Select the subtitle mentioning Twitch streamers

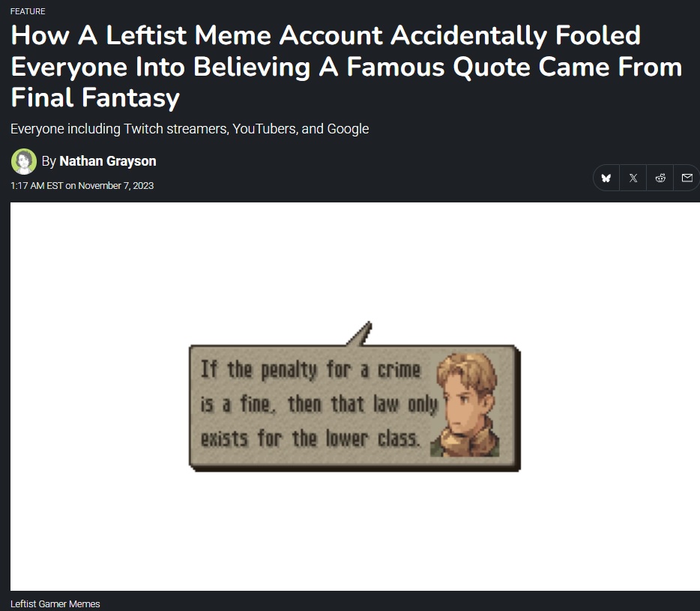(x=190, y=129)
